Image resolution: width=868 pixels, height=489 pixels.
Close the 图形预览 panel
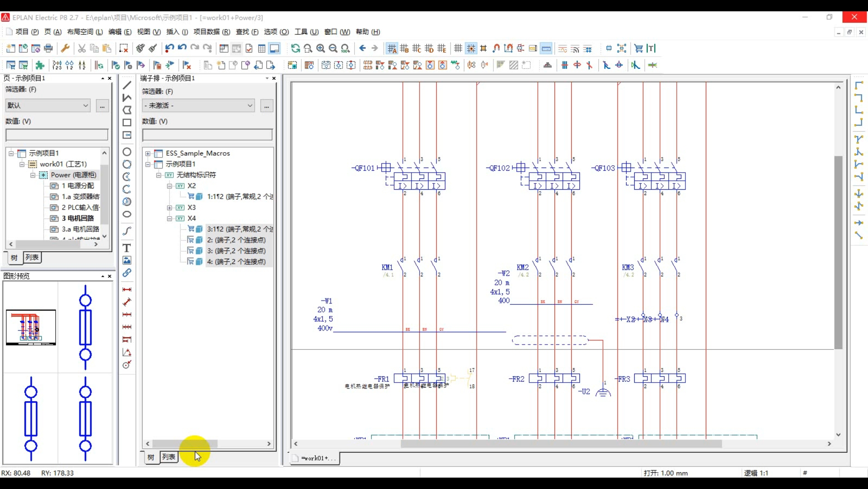pos(110,276)
